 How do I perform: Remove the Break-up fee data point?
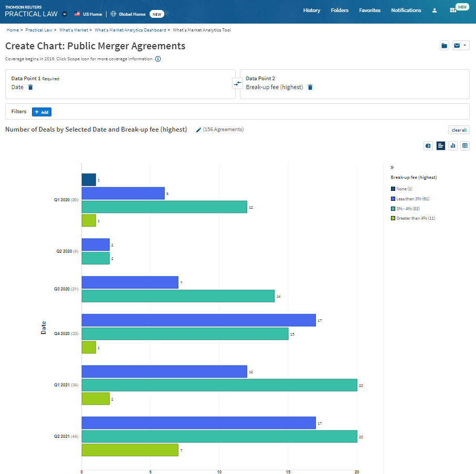[x=310, y=87]
